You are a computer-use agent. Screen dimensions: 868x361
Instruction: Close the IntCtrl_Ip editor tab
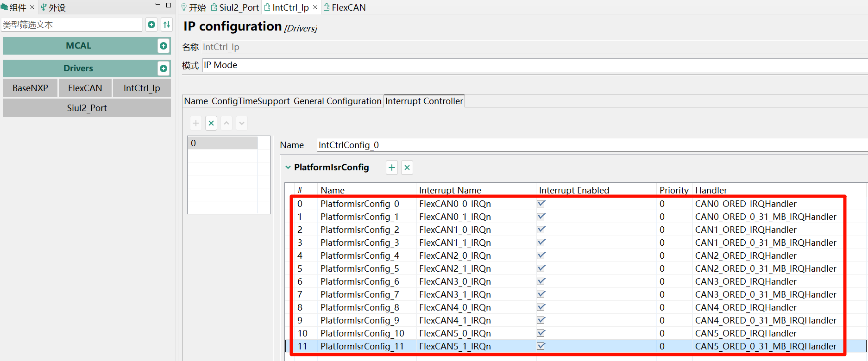coord(315,7)
